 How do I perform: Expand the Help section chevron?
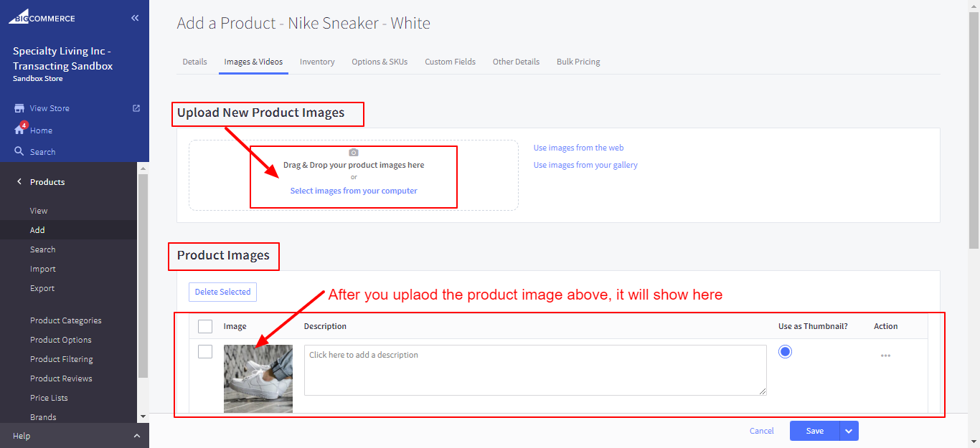tap(136, 436)
